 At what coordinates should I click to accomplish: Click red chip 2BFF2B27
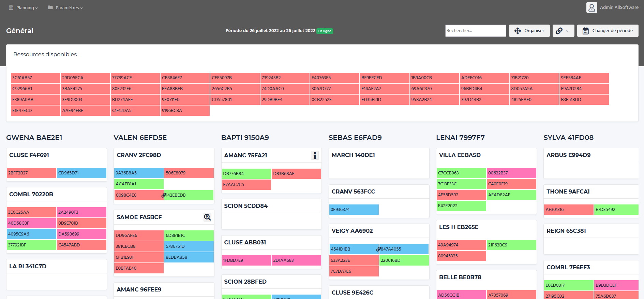31,173
